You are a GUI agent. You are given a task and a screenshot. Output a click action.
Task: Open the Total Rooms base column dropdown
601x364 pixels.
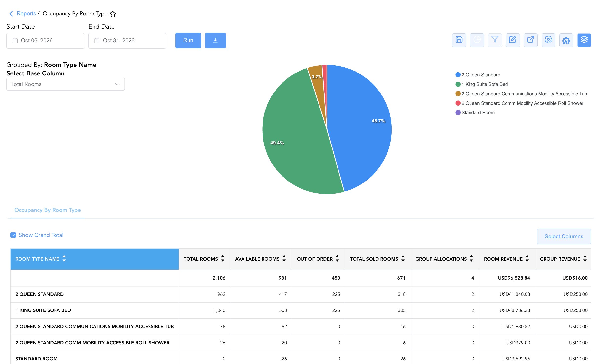tap(66, 84)
